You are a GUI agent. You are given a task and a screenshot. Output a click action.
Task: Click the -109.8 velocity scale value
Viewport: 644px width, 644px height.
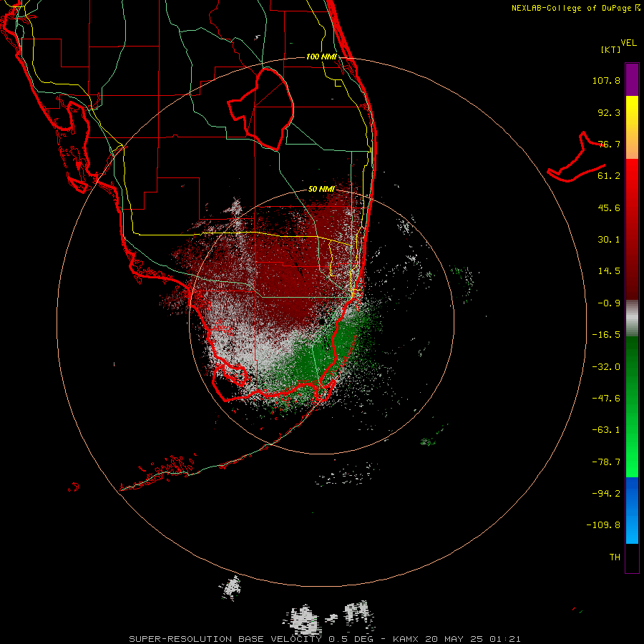[604, 525]
